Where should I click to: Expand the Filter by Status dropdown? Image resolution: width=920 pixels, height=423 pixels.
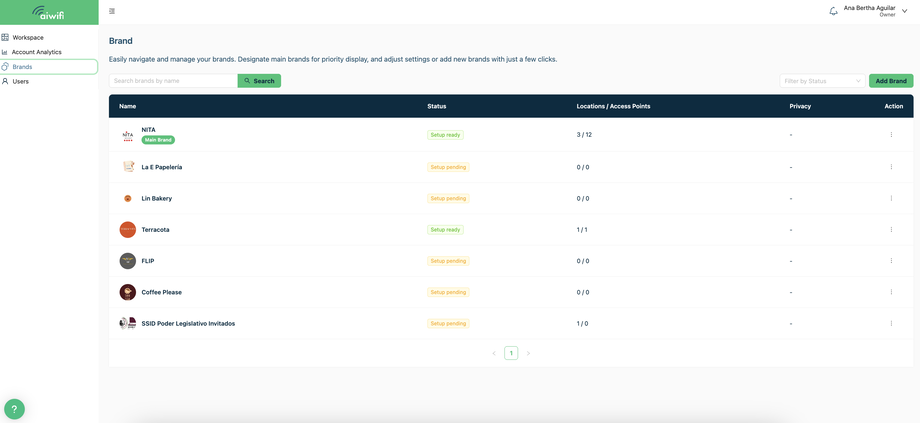822,81
